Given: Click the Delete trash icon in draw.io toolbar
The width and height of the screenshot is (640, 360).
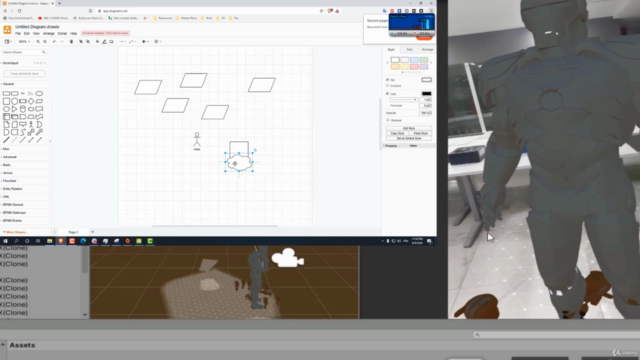Looking at the screenshot, I should click(x=71, y=42).
